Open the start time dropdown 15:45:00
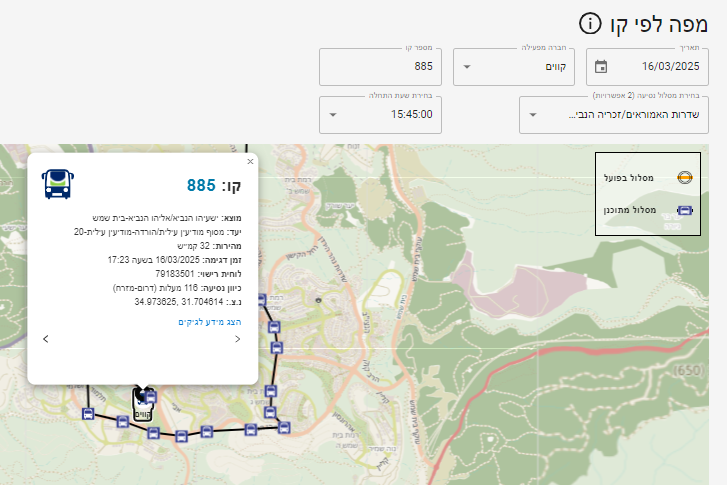Screen dimensions: 727x485 click(380, 115)
